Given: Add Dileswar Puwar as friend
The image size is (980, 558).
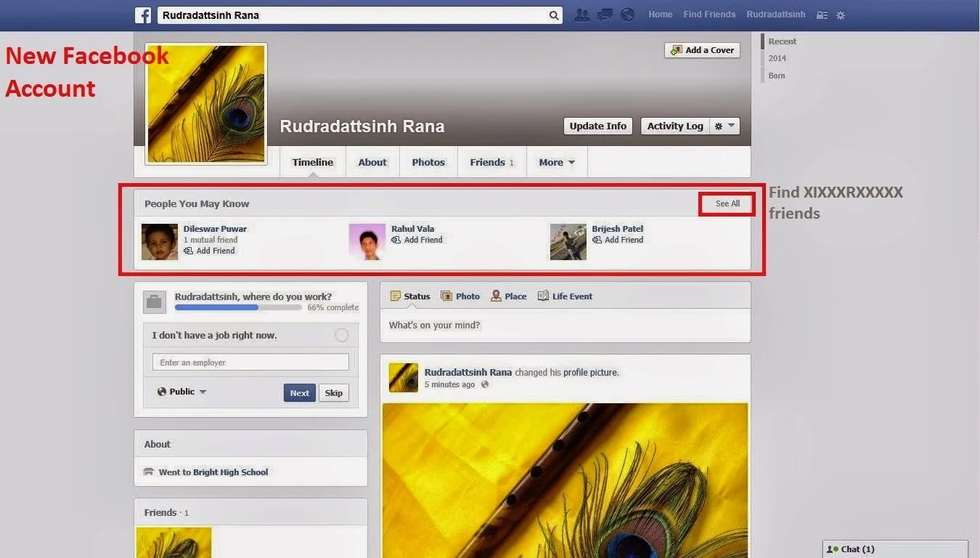Looking at the screenshot, I should tap(209, 251).
